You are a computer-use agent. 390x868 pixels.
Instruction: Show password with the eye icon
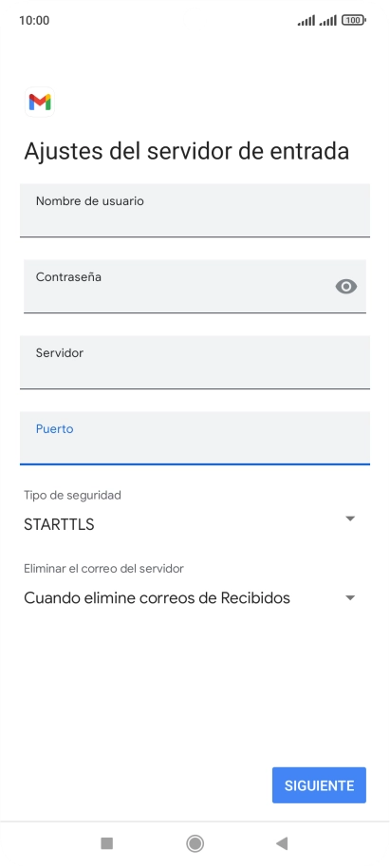point(346,286)
